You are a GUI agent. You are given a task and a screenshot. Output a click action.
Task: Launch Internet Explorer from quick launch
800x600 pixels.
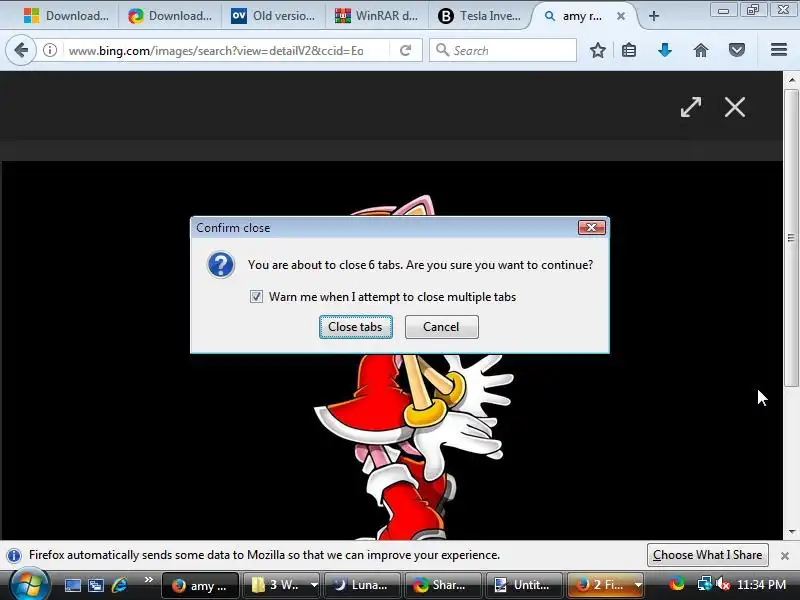click(119, 585)
